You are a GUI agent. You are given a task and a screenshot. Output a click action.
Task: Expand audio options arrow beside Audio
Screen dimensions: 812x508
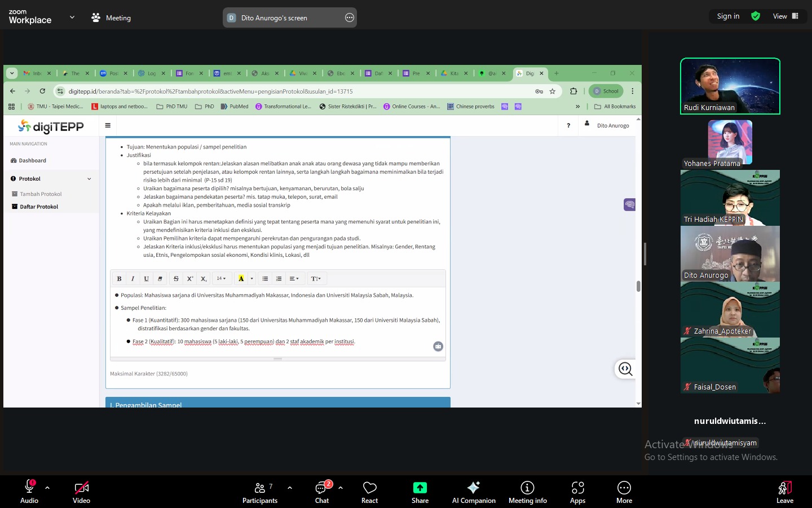point(47,488)
